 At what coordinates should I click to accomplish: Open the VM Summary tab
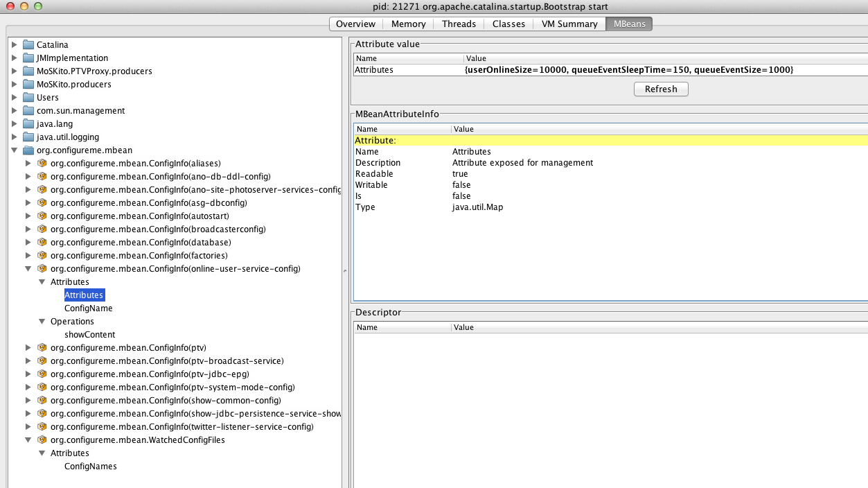tap(569, 24)
